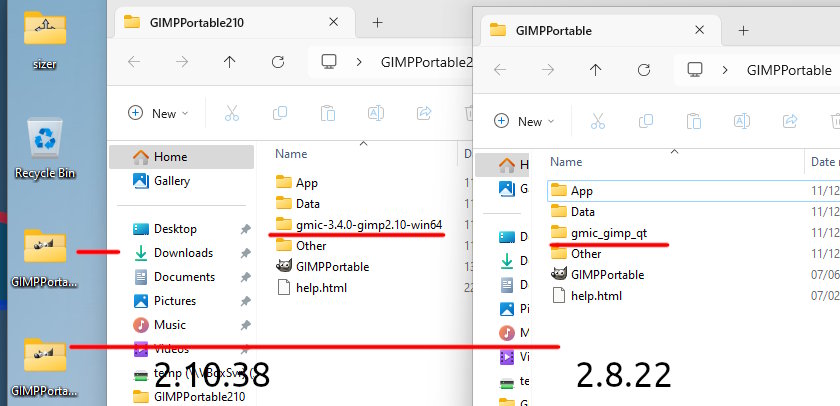Image resolution: width=840 pixels, height=406 pixels.
Task: Switch to the GIMPPortable210 tab
Action: 236,22
